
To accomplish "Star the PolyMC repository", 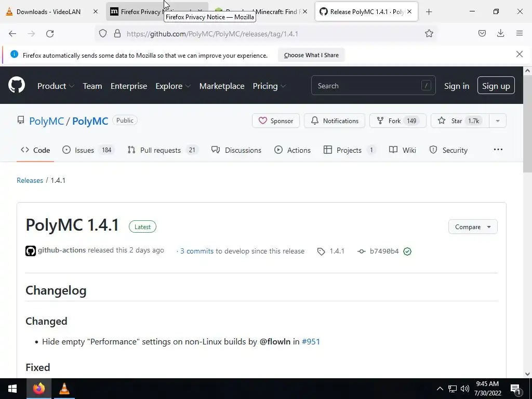I will (460, 121).
